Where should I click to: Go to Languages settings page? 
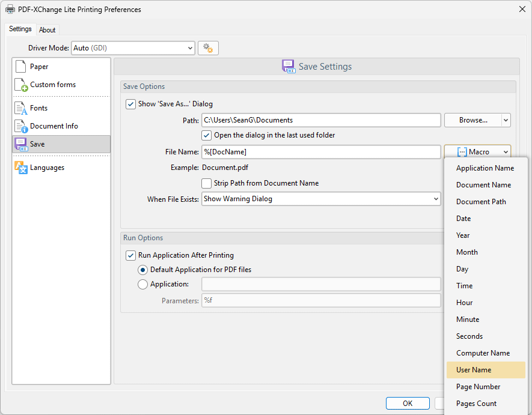coord(61,168)
